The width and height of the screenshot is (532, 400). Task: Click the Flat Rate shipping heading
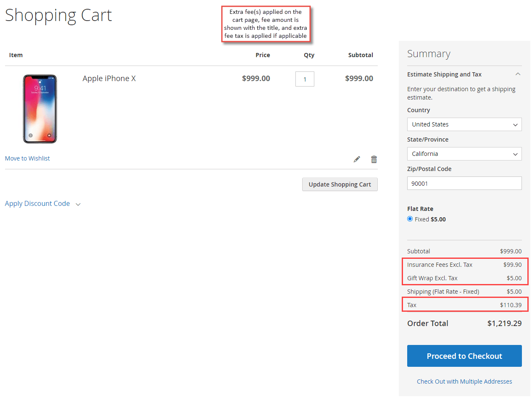click(420, 209)
